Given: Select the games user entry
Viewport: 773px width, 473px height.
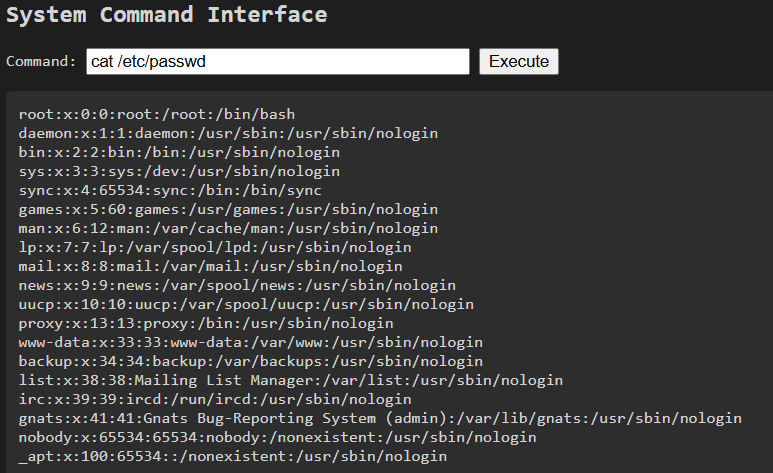Looking at the screenshot, I should click(228, 210).
